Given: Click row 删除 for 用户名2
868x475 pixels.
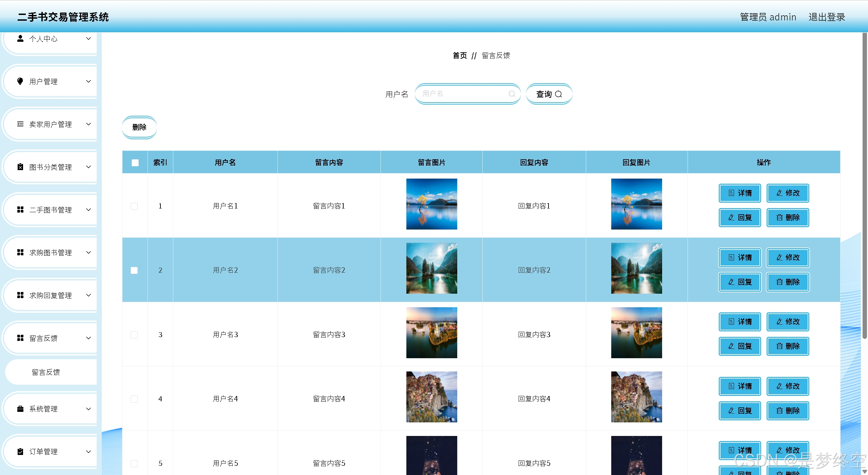Looking at the screenshot, I should [788, 282].
